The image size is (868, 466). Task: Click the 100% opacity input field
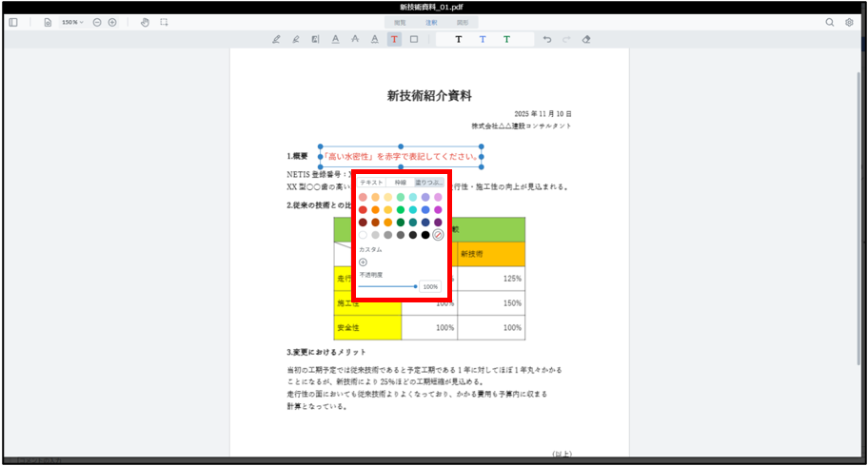click(430, 286)
